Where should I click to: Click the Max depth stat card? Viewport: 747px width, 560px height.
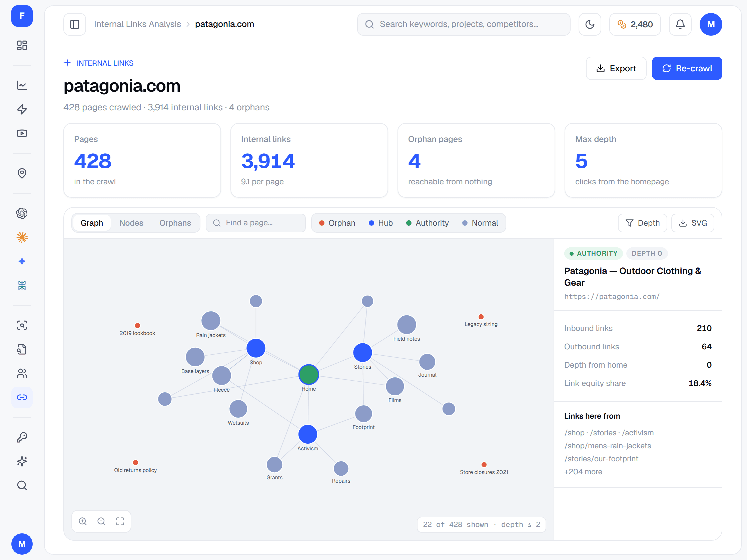643,160
